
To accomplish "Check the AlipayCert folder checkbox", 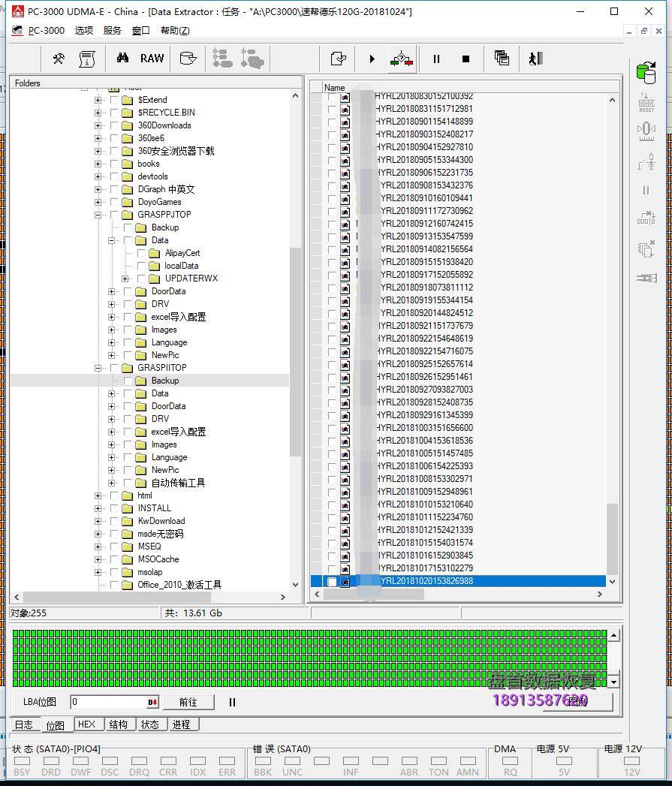I will pyautogui.click(x=141, y=253).
